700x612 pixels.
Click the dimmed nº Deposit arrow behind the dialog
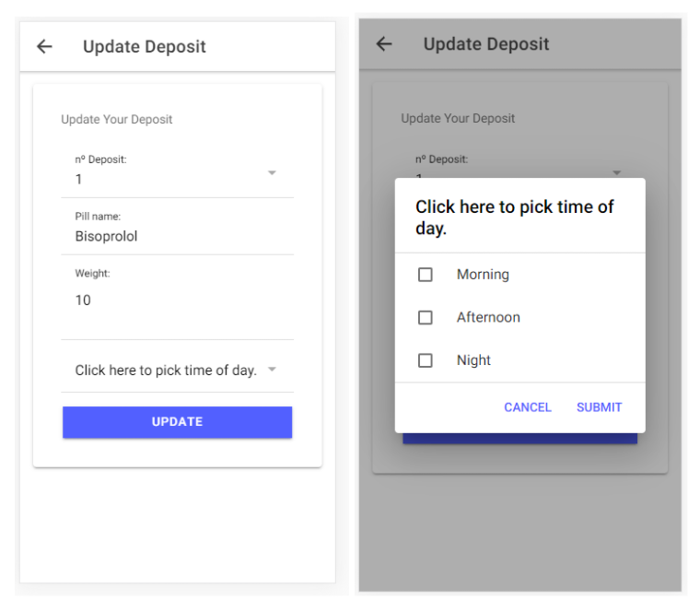coord(616,172)
